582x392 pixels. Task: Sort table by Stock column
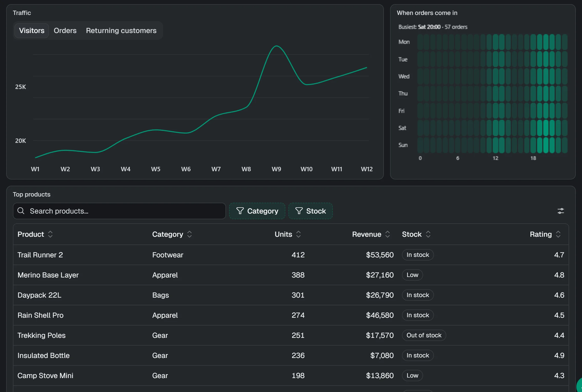click(x=416, y=234)
